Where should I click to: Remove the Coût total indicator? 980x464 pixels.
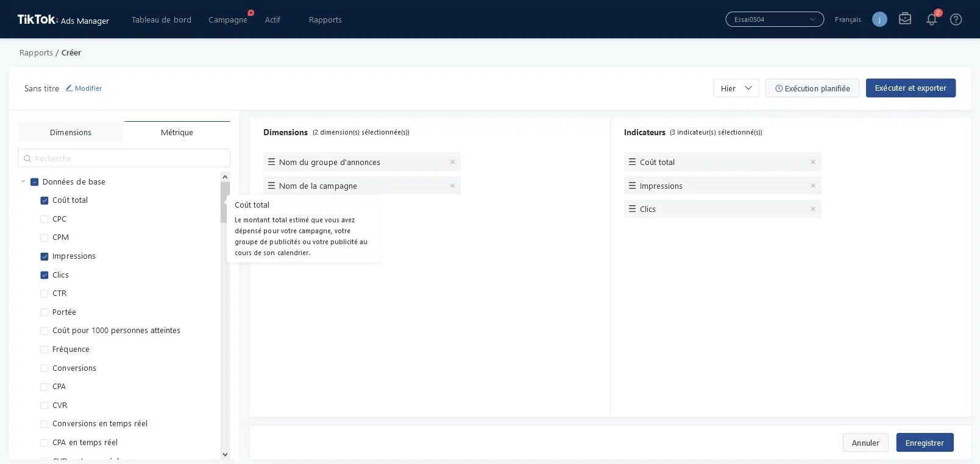click(x=813, y=162)
